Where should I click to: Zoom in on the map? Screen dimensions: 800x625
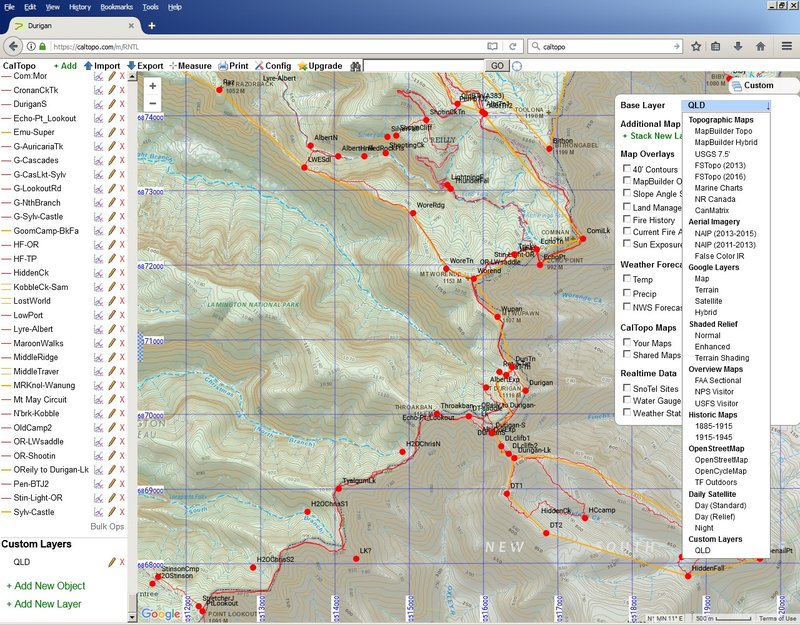[153, 86]
